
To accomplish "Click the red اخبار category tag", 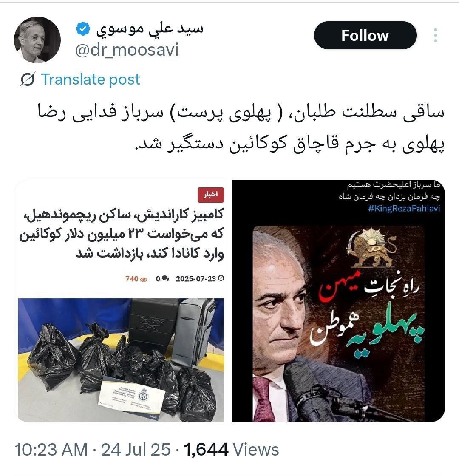I will point(211,195).
